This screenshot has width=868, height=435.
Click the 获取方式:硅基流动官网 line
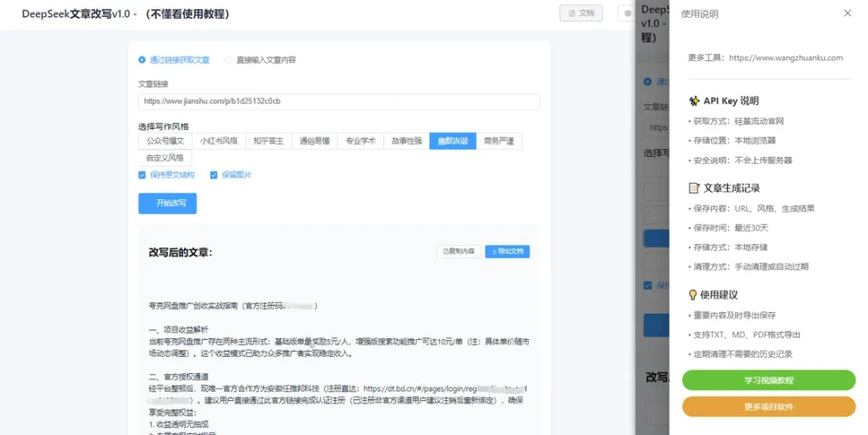pyautogui.click(x=737, y=121)
